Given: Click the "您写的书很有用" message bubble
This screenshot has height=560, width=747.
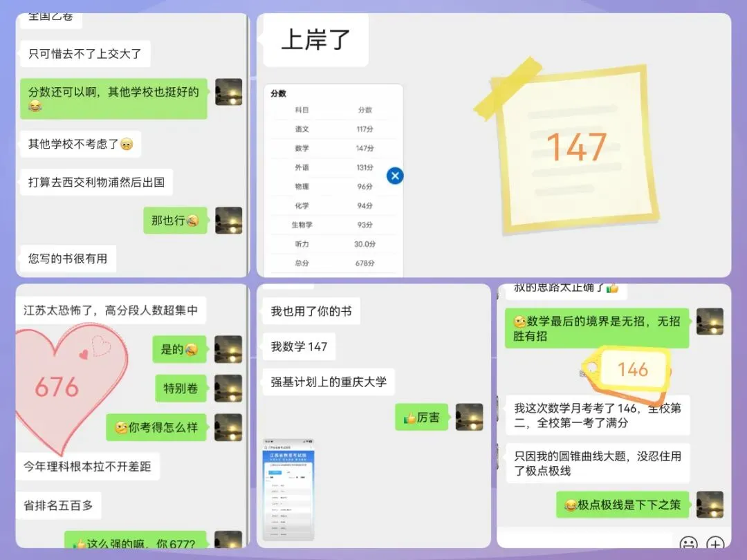Looking at the screenshot, I should 67,259.
